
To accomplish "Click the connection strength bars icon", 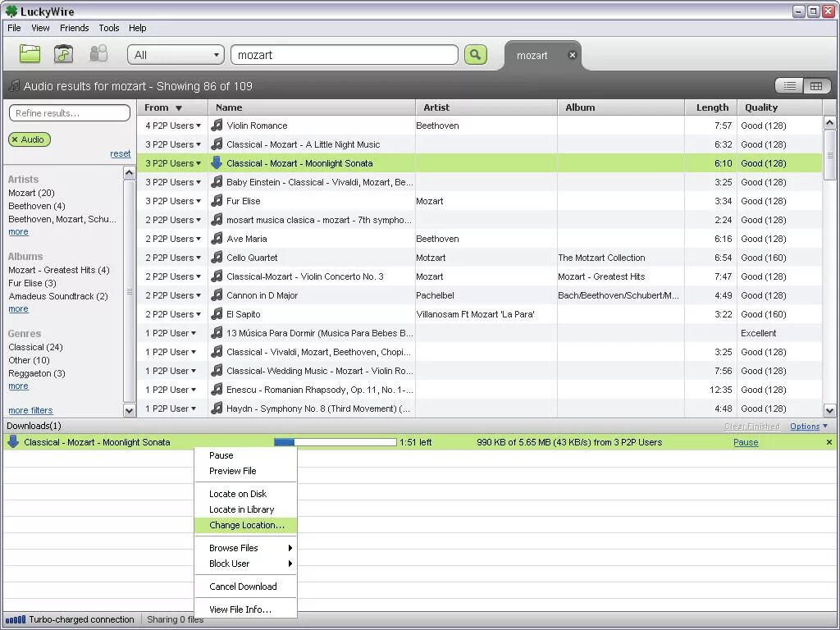I will [15, 620].
